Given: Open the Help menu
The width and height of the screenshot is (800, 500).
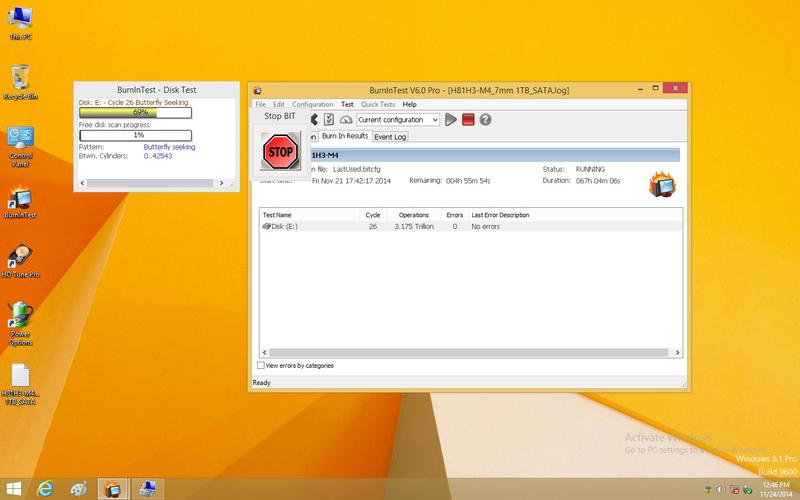Looking at the screenshot, I should tap(409, 104).
